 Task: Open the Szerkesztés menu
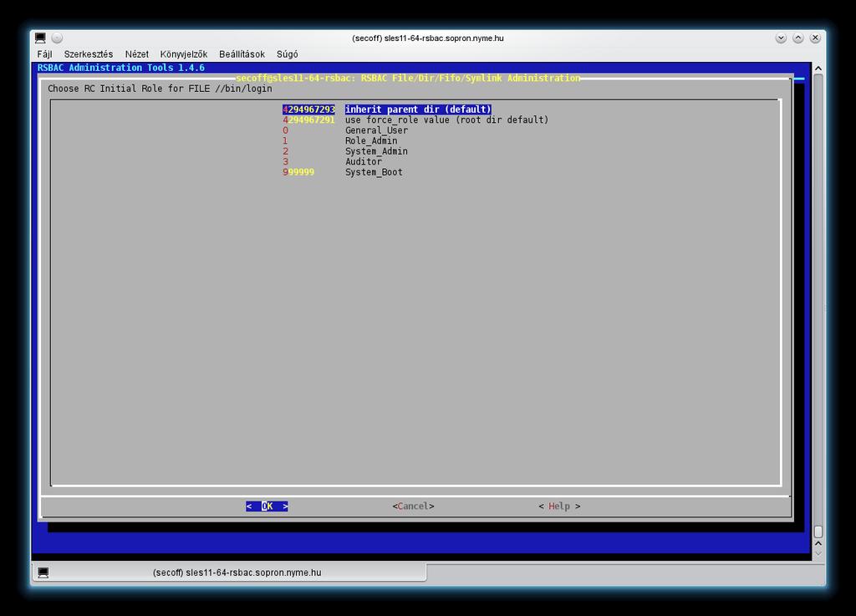point(89,54)
